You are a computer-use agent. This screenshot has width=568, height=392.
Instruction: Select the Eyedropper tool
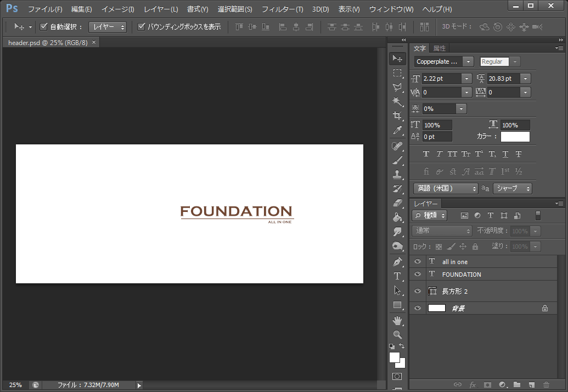397,130
